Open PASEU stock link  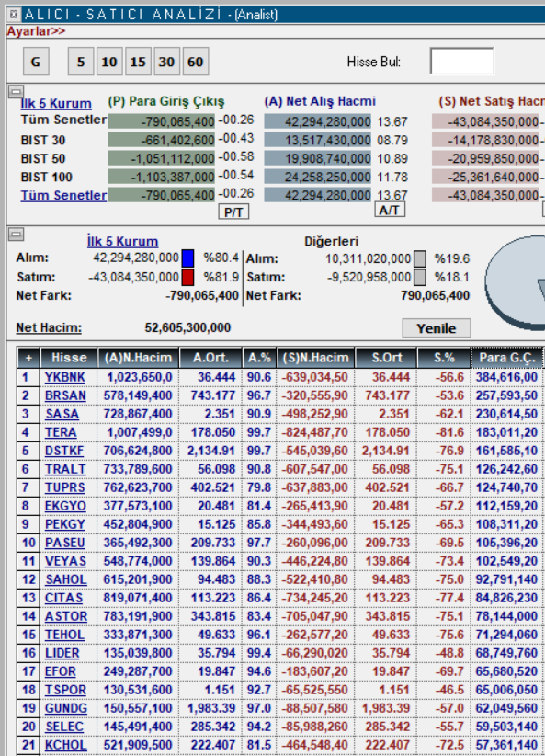65,543
